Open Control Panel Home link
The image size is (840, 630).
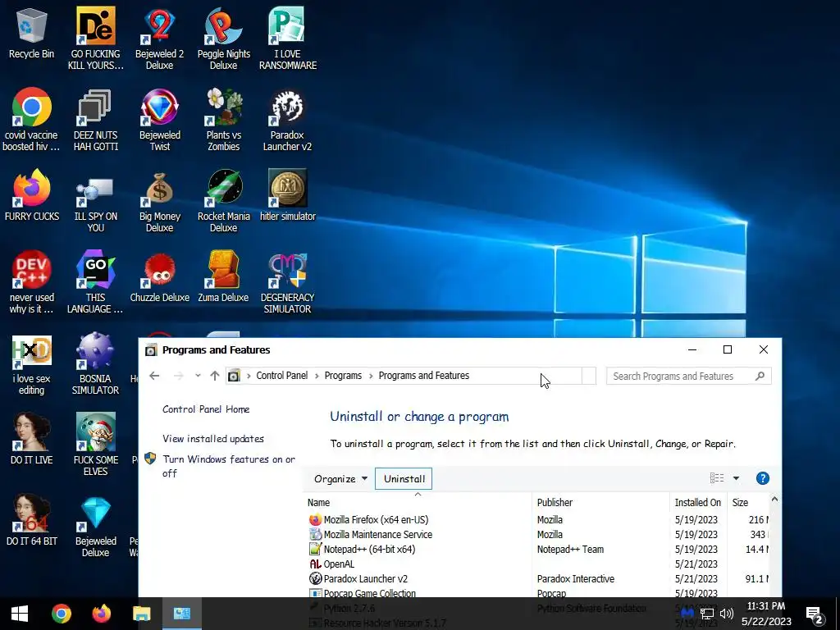206,409
